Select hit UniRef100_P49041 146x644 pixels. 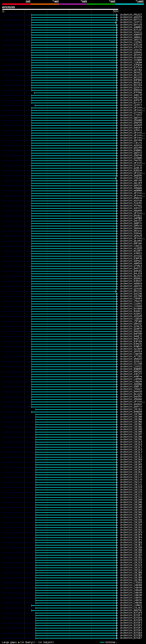131,233
